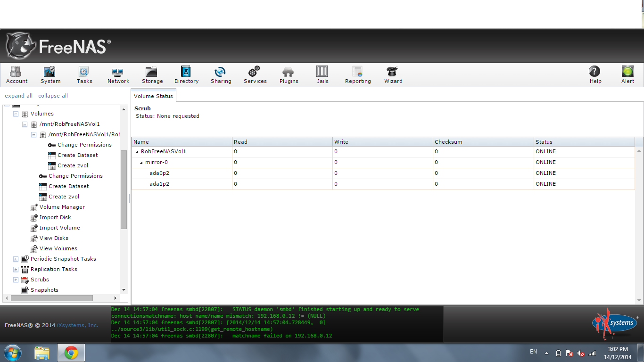Open the Network toolbar icon

click(x=118, y=74)
